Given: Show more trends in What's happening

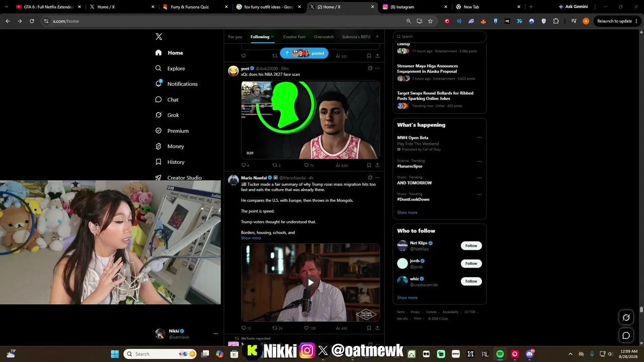Looking at the screenshot, I should click(x=407, y=213).
